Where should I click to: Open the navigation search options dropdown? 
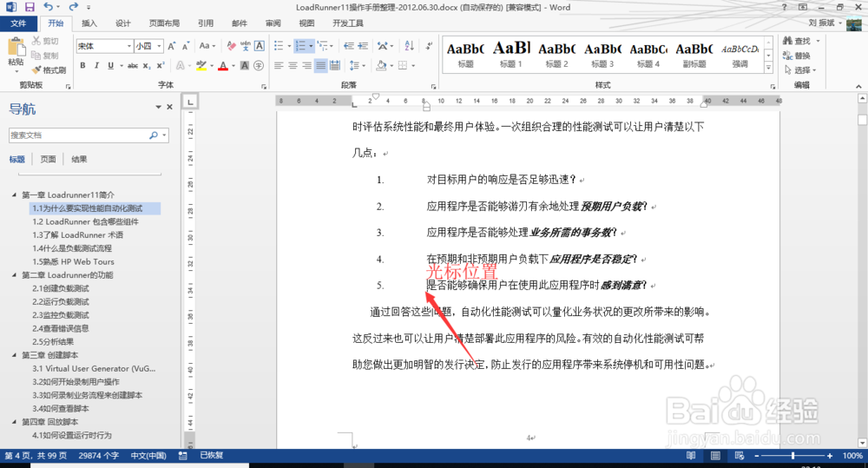164,135
